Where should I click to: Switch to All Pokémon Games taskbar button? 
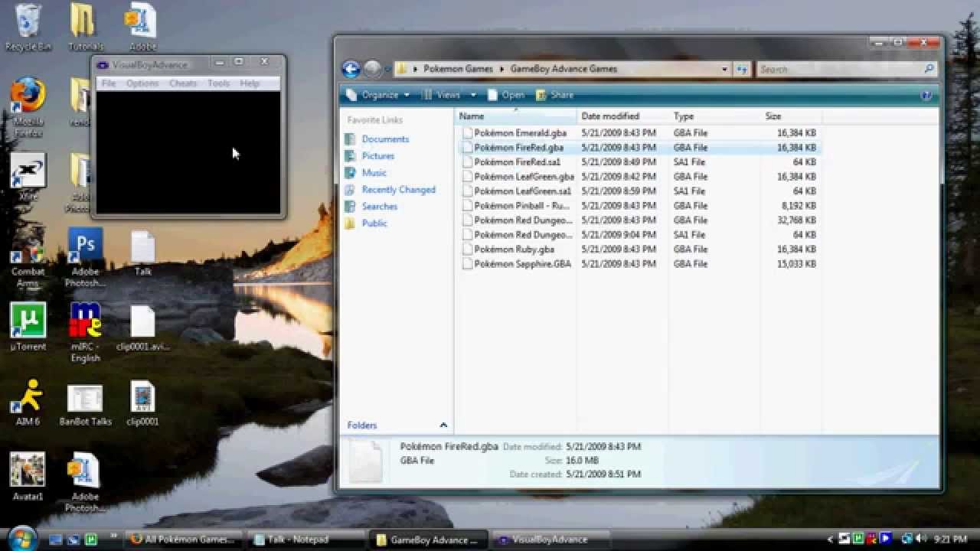click(185, 540)
